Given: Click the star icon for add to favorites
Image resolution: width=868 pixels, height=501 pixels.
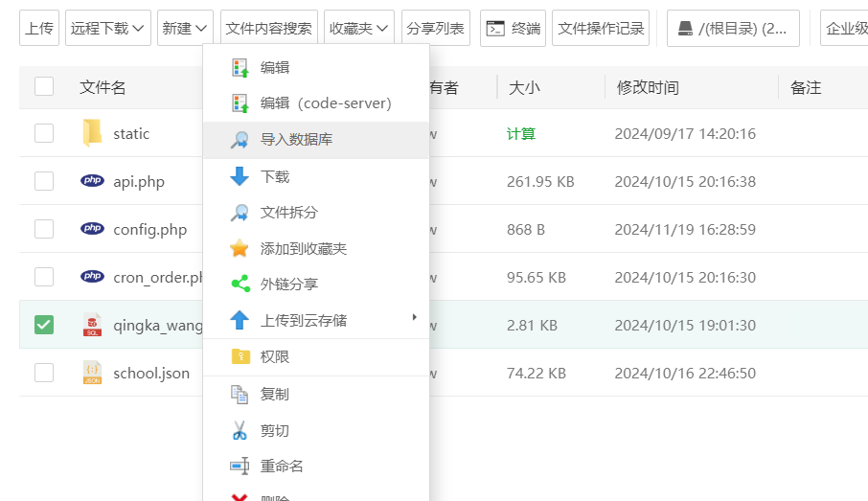Looking at the screenshot, I should coord(240,249).
